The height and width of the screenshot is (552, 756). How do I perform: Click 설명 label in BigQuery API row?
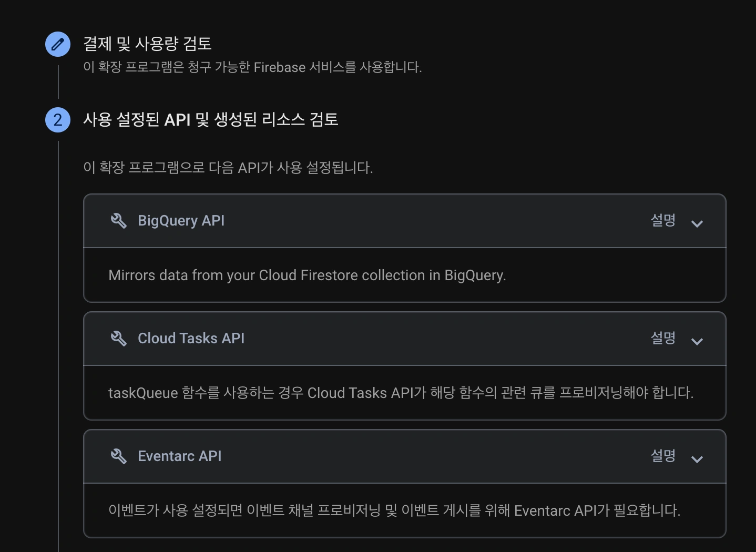pos(663,220)
